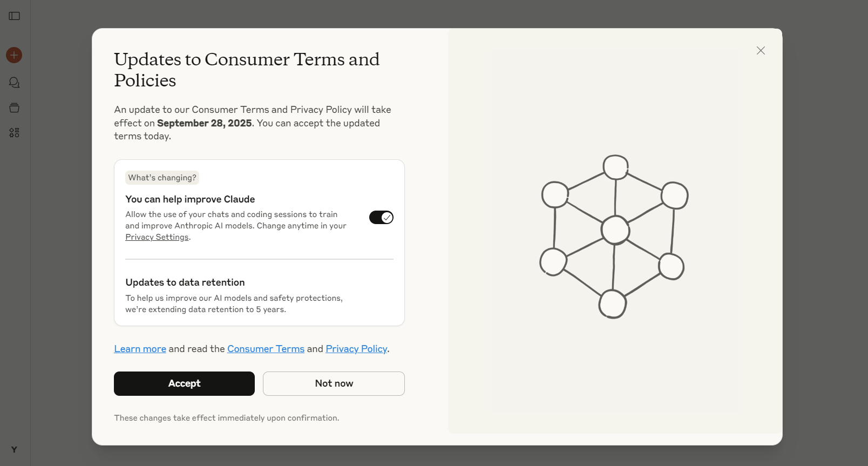Open the Privacy Settings link

[157, 237]
